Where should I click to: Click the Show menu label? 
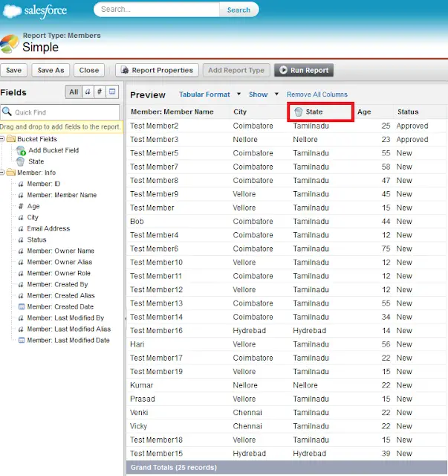258,94
